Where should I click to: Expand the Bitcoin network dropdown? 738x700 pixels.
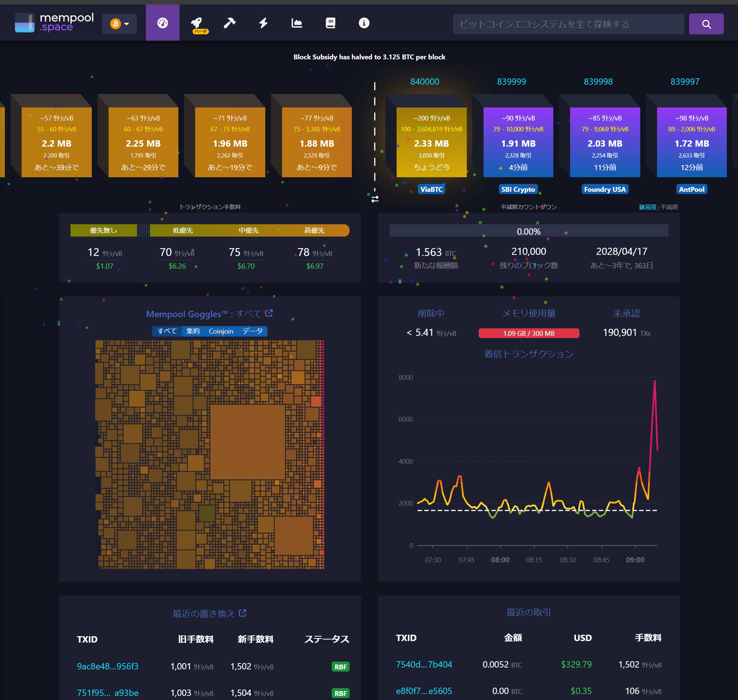[119, 24]
